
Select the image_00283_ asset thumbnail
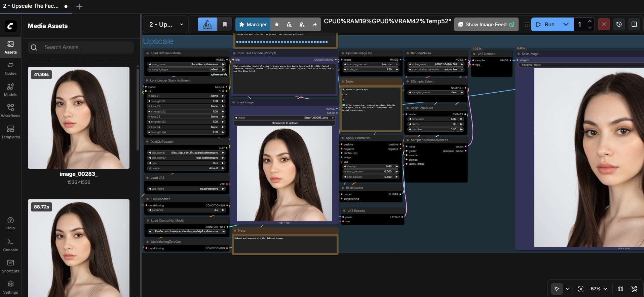[79, 118]
